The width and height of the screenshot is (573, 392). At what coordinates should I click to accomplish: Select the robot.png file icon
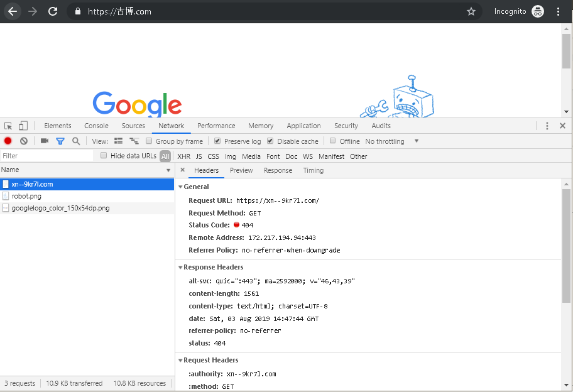pos(6,196)
